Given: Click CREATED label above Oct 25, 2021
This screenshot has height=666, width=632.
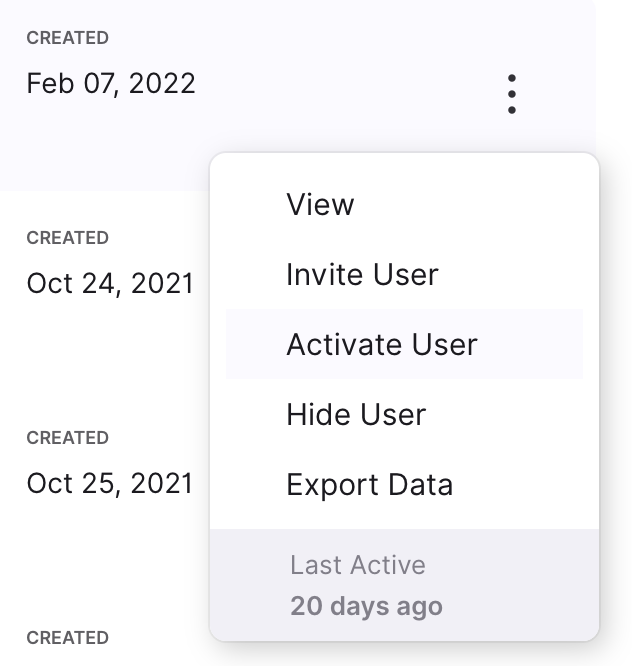Looking at the screenshot, I should tap(68, 438).
